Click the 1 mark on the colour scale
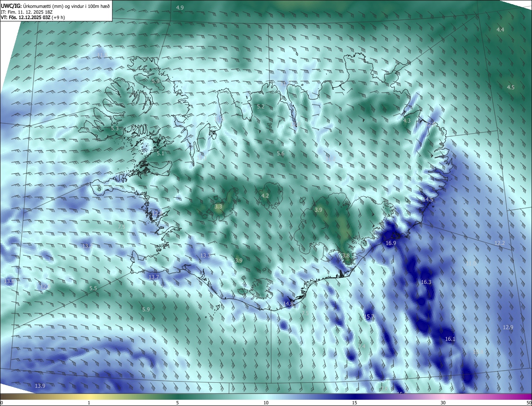 (89, 403)
